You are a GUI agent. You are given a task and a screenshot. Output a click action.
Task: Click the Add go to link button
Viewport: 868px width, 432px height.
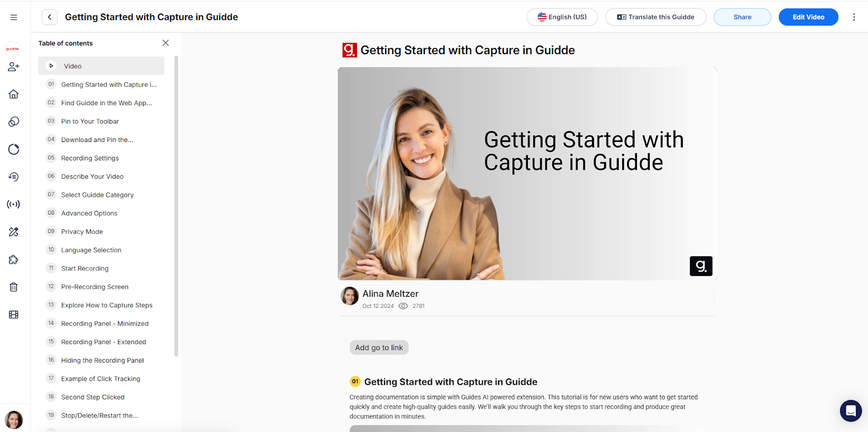[x=379, y=348]
